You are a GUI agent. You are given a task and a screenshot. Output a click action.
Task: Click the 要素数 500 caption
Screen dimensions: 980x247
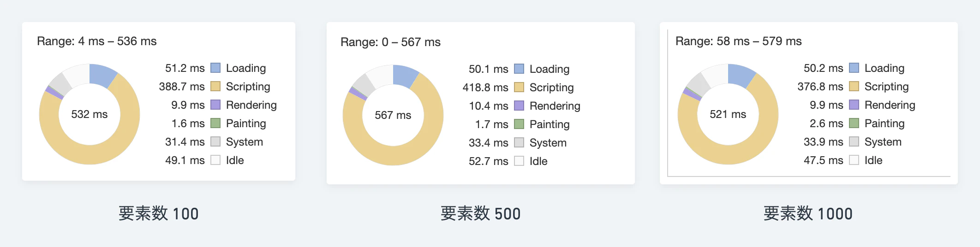[481, 214]
